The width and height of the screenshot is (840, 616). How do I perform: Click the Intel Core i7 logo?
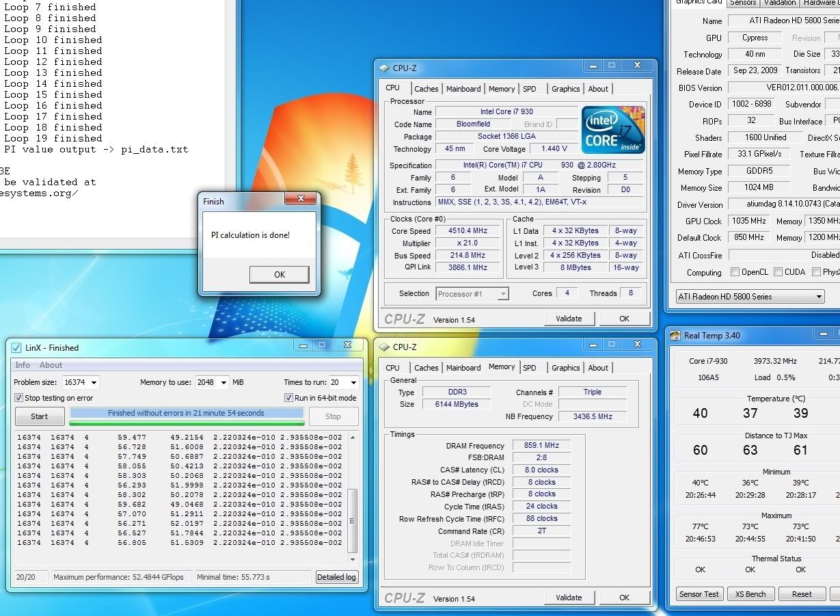(x=612, y=129)
